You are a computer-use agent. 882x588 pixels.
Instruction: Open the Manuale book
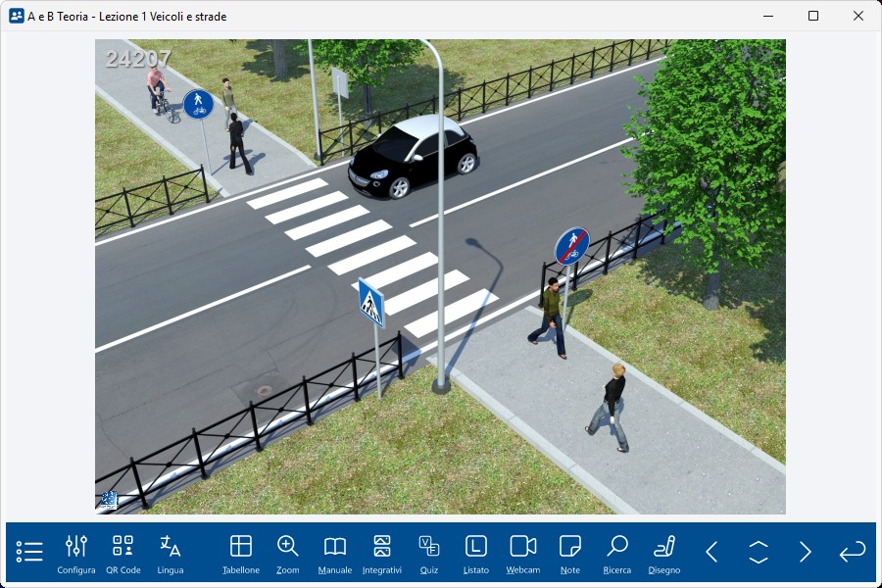pos(335,553)
